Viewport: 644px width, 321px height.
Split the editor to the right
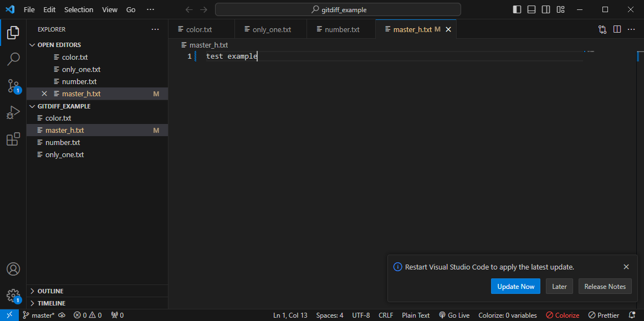point(617,29)
